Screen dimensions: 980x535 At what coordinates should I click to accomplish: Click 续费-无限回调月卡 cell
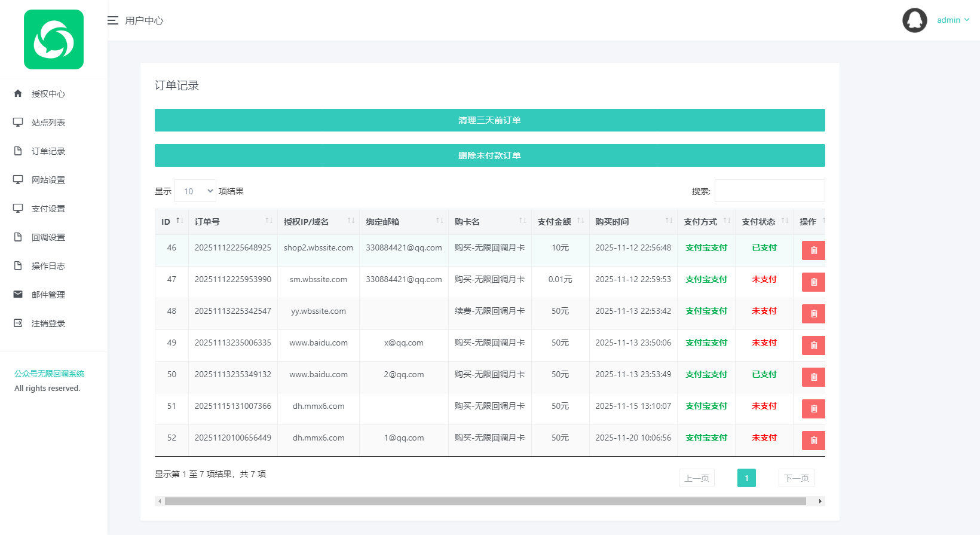coord(490,311)
